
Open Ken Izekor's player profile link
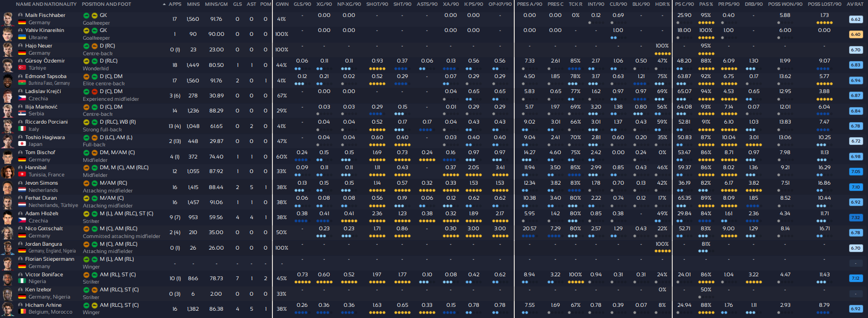point(38,290)
